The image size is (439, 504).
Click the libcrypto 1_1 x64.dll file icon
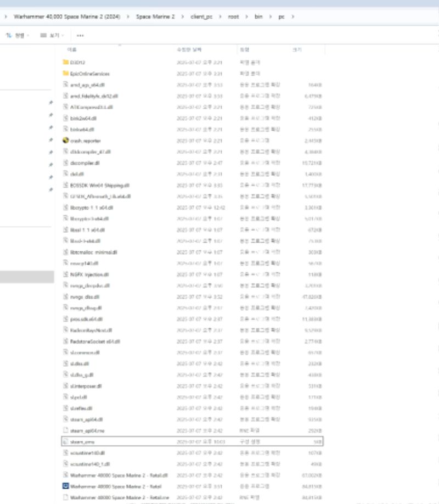click(x=66, y=208)
